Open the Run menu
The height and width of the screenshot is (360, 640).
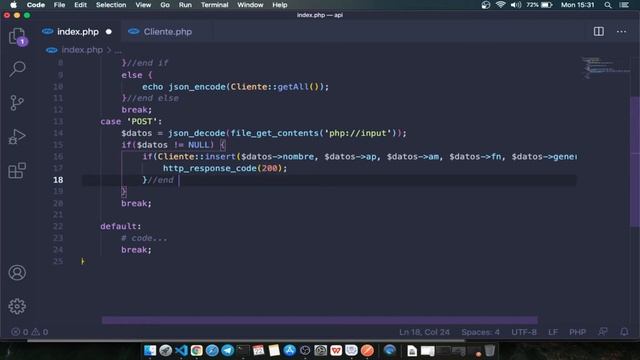click(x=185, y=5)
